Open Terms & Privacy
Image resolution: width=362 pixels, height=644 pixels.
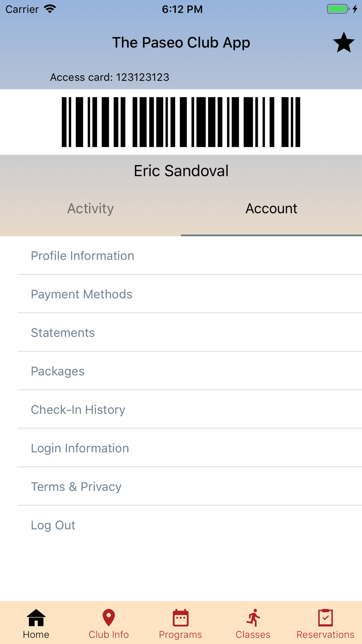coord(76,487)
